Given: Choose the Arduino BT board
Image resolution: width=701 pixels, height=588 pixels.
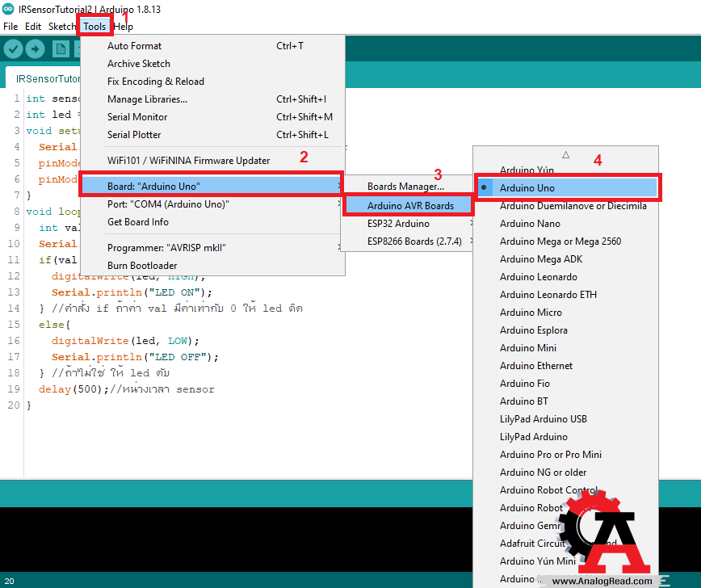Looking at the screenshot, I should [x=565, y=401].
